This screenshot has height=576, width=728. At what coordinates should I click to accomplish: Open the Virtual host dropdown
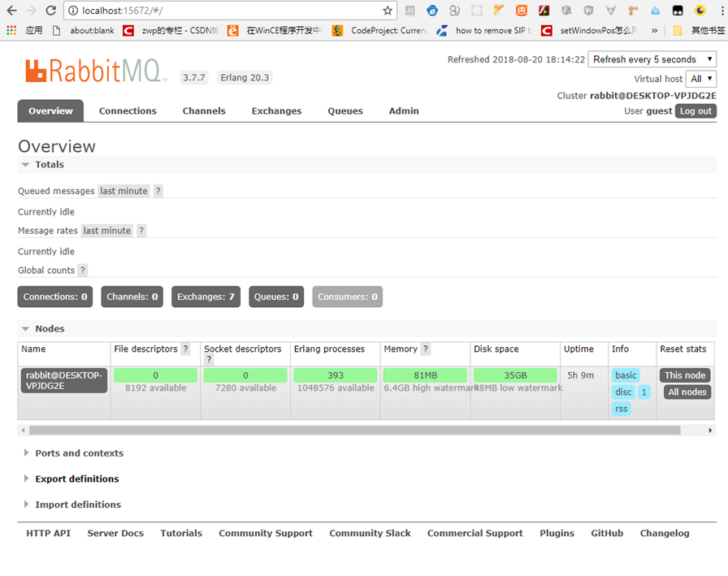(700, 79)
